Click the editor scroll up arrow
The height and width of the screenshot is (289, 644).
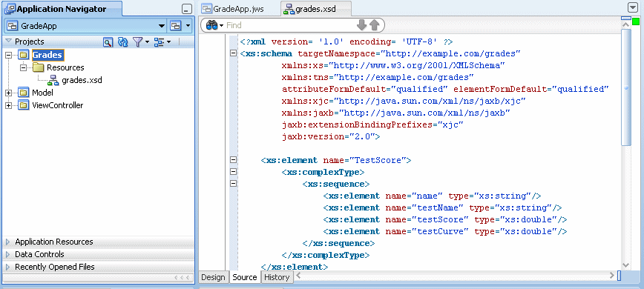(625, 24)
